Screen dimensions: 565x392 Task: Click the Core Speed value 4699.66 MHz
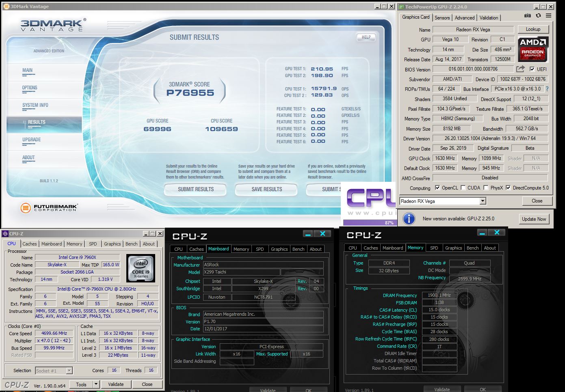54,333
